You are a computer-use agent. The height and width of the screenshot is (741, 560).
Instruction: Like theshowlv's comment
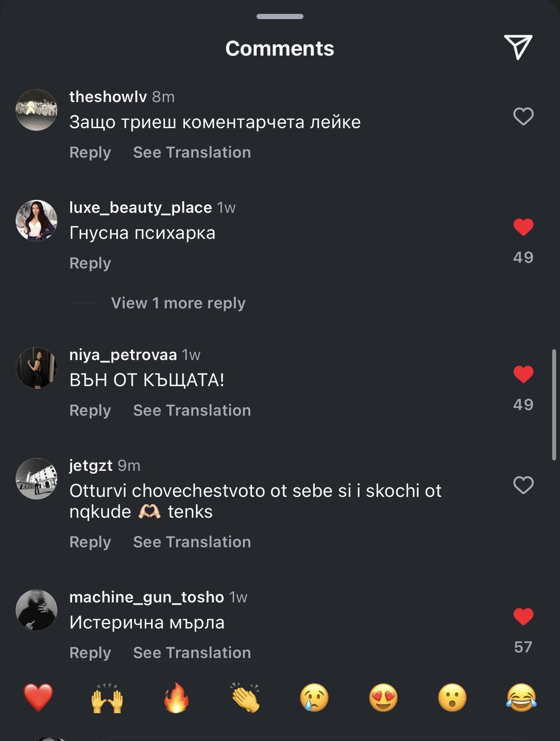point(523,116)
